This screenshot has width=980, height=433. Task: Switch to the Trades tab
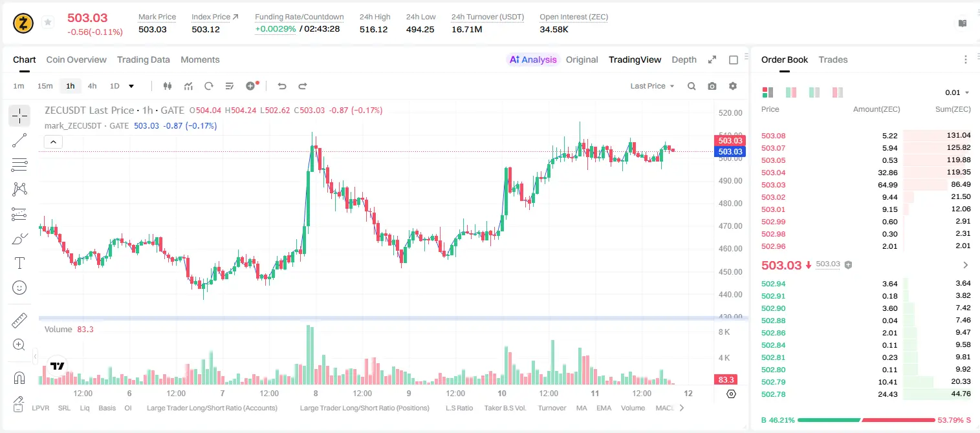[x=833, y=59]
